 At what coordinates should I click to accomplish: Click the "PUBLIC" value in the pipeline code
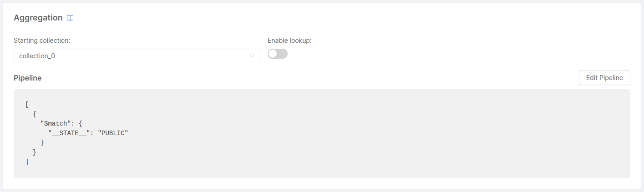click(x=113, y=133)
